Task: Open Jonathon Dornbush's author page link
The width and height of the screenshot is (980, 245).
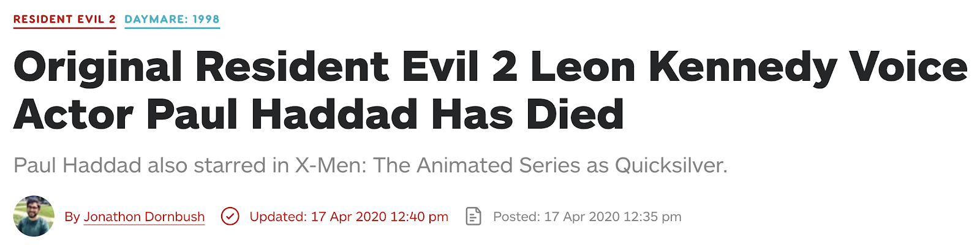Action: click(x=144, y=217)
